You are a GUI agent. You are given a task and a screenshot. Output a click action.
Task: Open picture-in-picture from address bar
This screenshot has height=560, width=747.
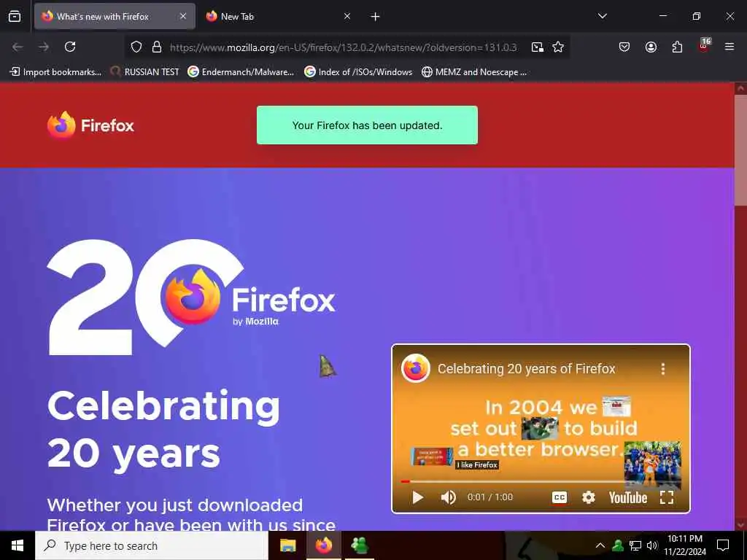[538, 47]
